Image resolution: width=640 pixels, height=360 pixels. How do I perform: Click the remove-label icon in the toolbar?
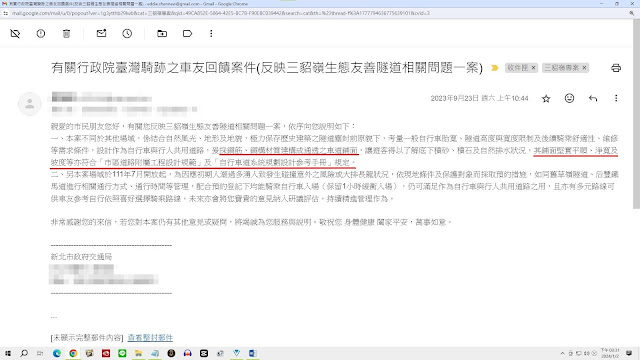[x=15, y=33]
